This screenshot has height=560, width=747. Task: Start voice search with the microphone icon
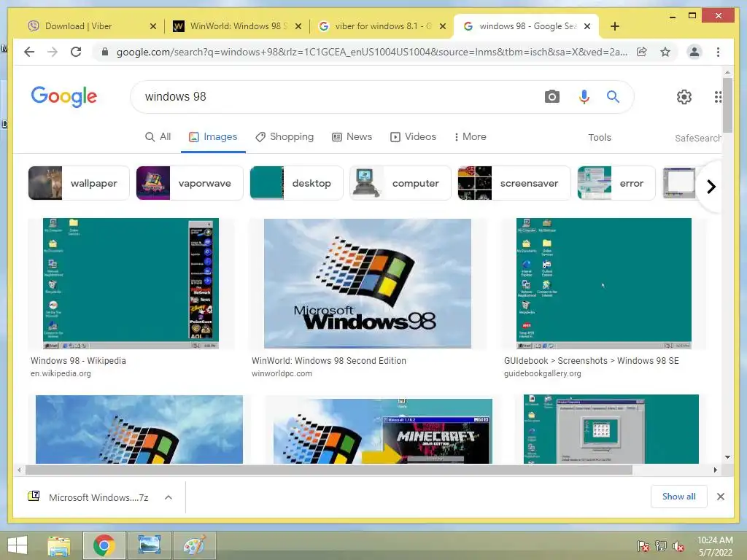pos(584,97)
